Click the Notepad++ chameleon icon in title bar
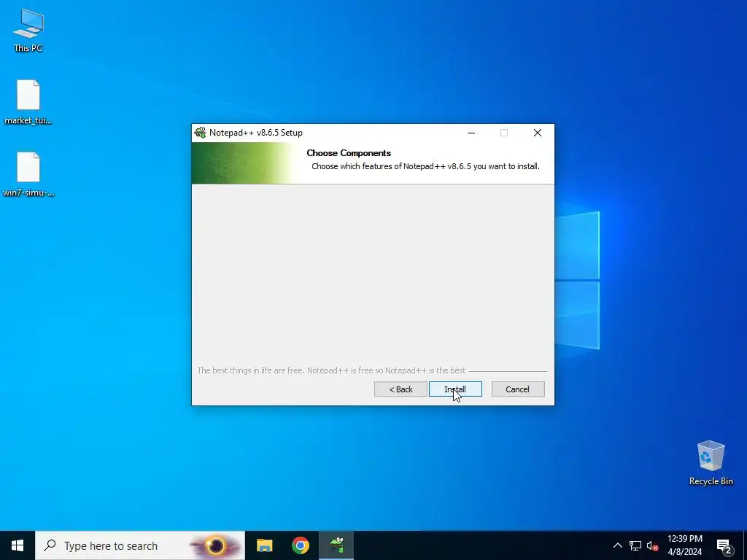The width and height of the screenshot is (747, 560). tap(200, 133)
